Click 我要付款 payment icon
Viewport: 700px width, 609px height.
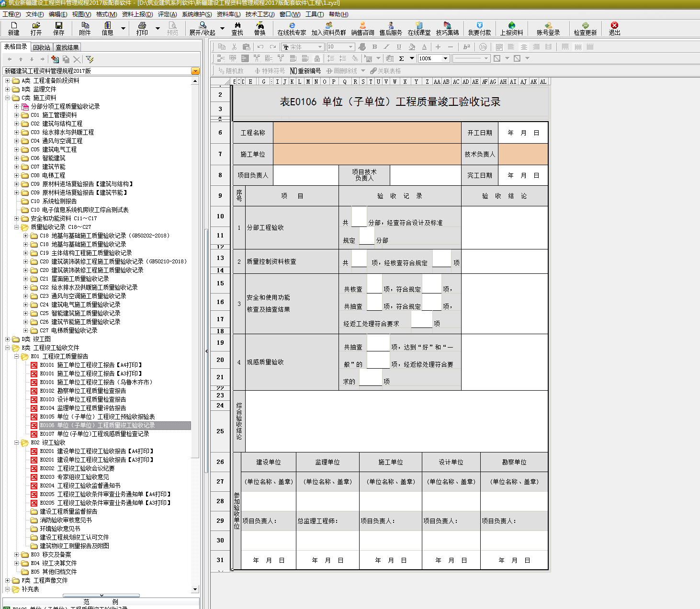pos(479,29)
